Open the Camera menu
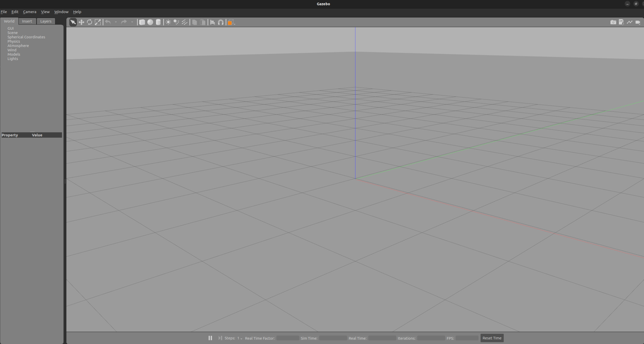The height and width of the screenshot is (344, 644). 29,12
